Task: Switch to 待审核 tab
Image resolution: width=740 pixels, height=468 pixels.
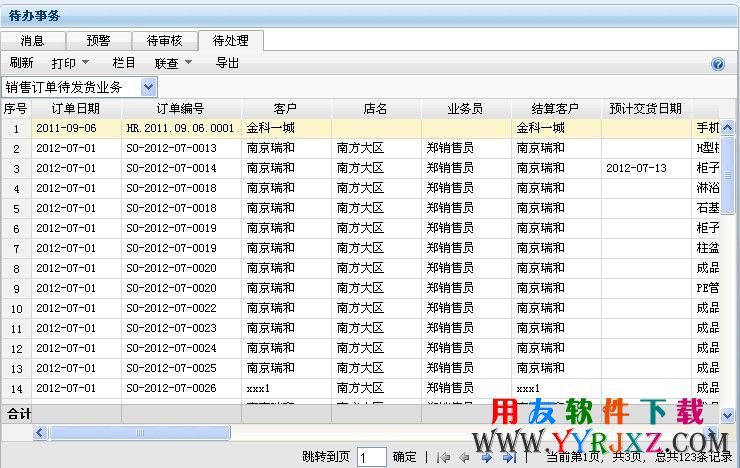Action: point(164,41)
